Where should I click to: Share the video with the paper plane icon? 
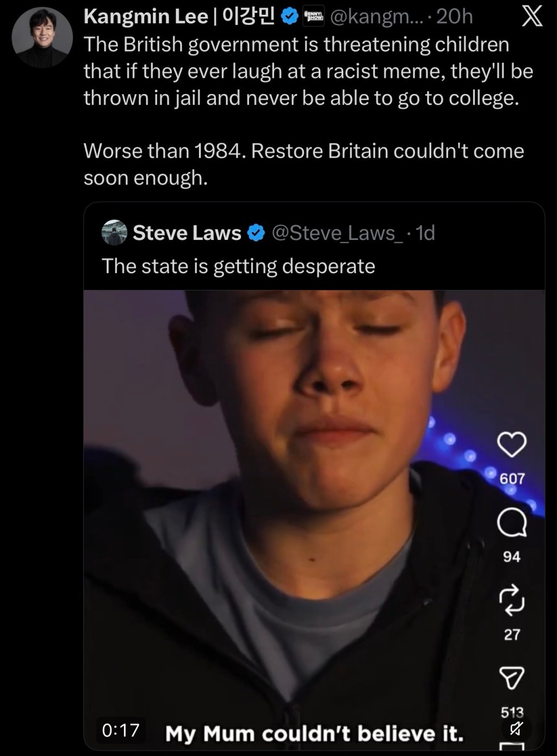[x=512, y=678]
